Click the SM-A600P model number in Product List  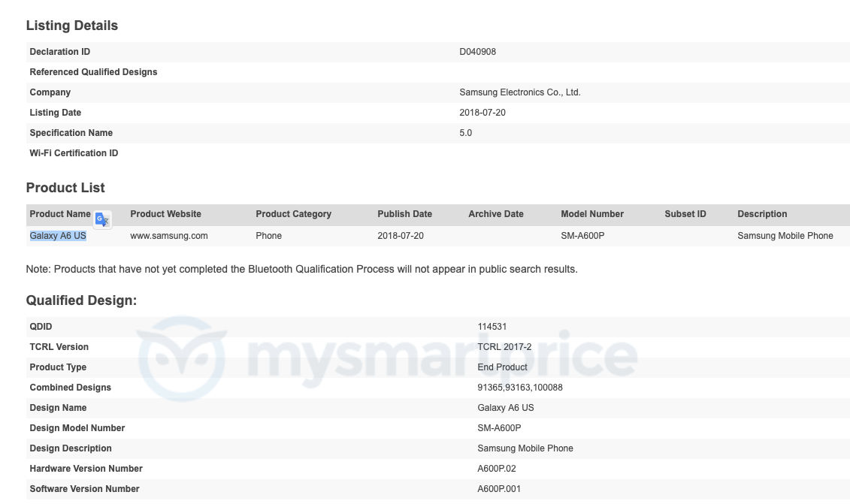pos(582,236)
